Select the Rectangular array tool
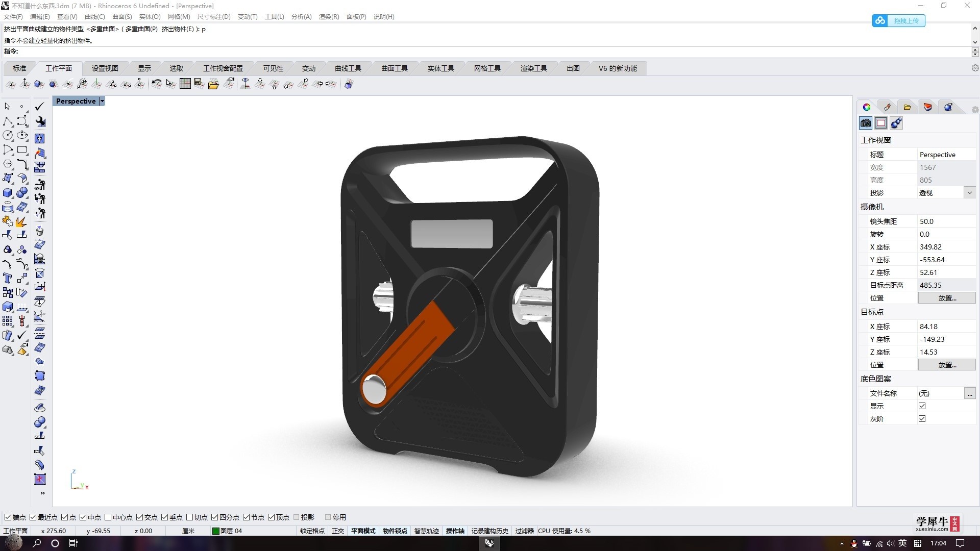 [x=8, y=321]
